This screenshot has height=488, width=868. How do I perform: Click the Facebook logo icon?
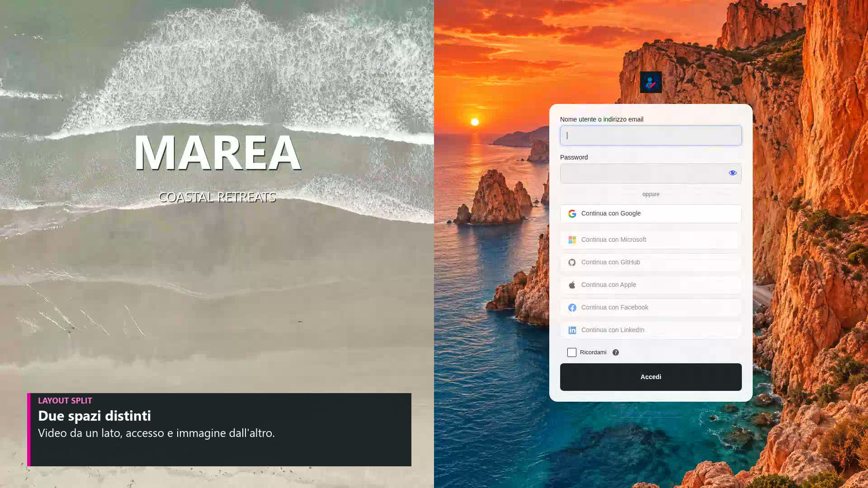(572, 308)
